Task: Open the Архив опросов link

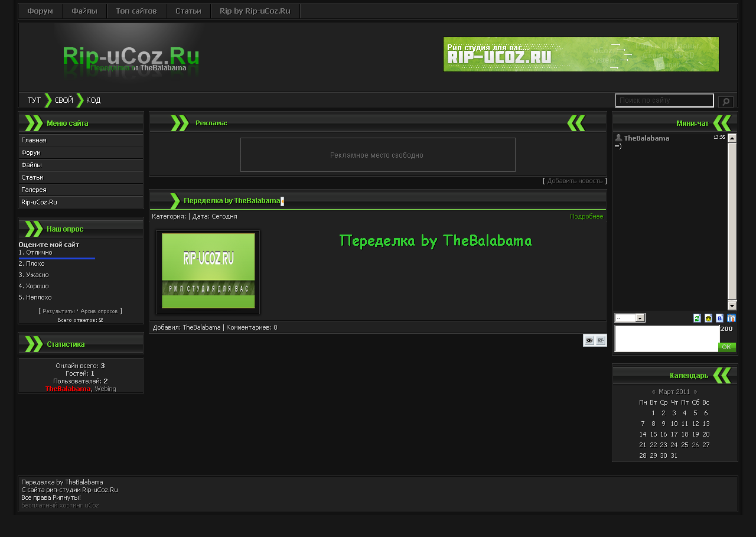Action: coord(99,311)
